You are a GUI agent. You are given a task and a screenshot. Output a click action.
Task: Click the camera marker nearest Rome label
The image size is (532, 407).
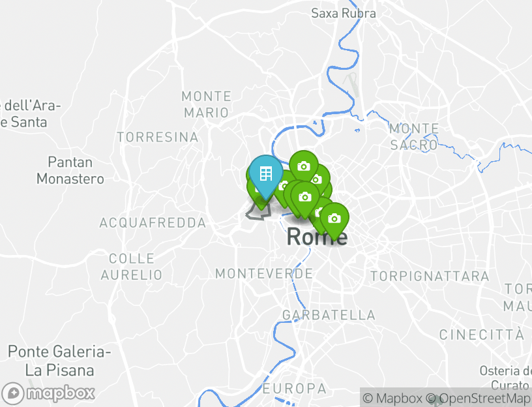tap(334, 219)
